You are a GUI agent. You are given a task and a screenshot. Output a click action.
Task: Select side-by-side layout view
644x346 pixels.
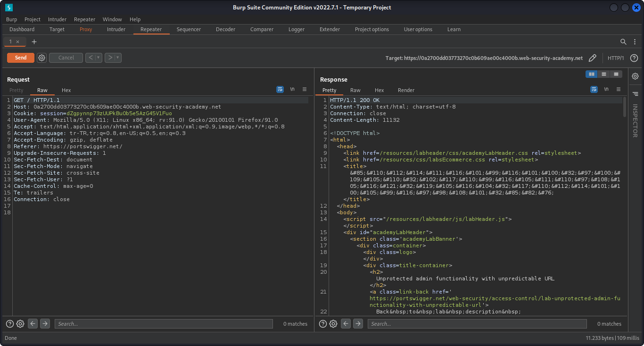[x=591, y=74]
